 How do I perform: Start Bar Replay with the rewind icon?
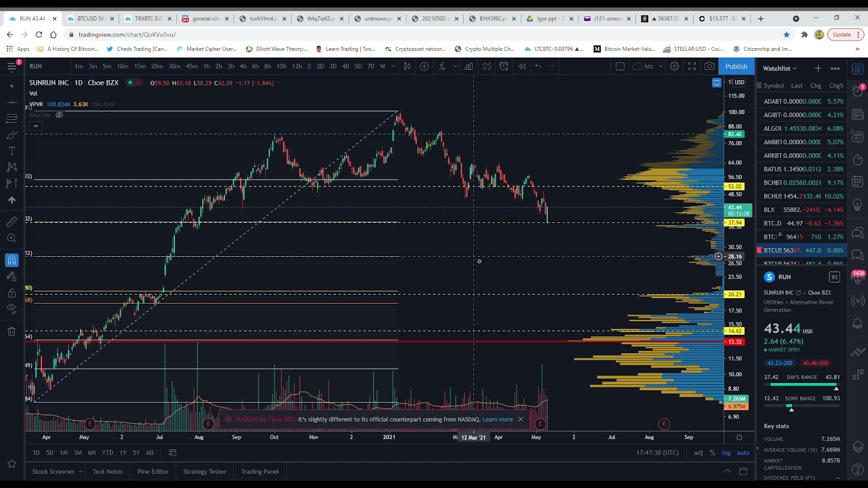pyautogui.click(x=522, y=66)
